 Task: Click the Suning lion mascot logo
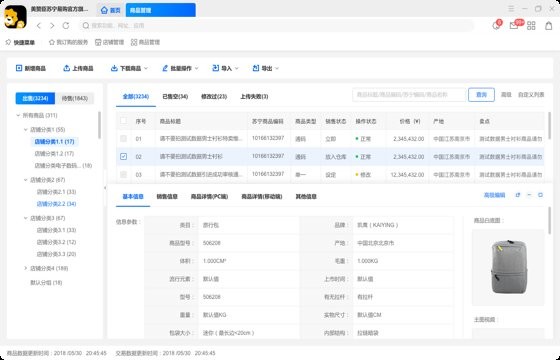pyautogui.click(x=15, y=17)
